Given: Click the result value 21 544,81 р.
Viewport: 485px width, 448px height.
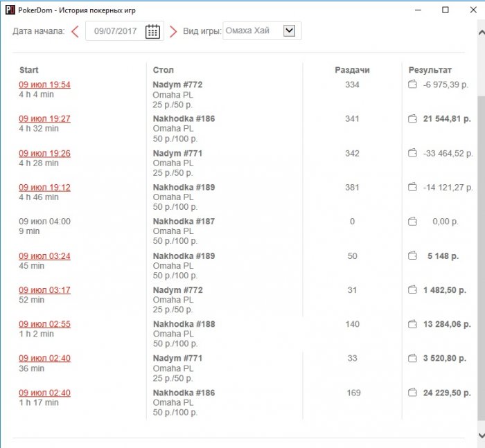Looking at the screenshot, I should (447, 118).
